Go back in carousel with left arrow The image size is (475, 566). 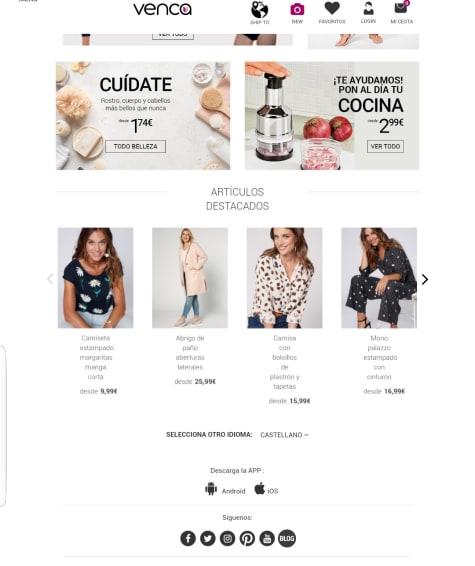(x=50, y=279)
